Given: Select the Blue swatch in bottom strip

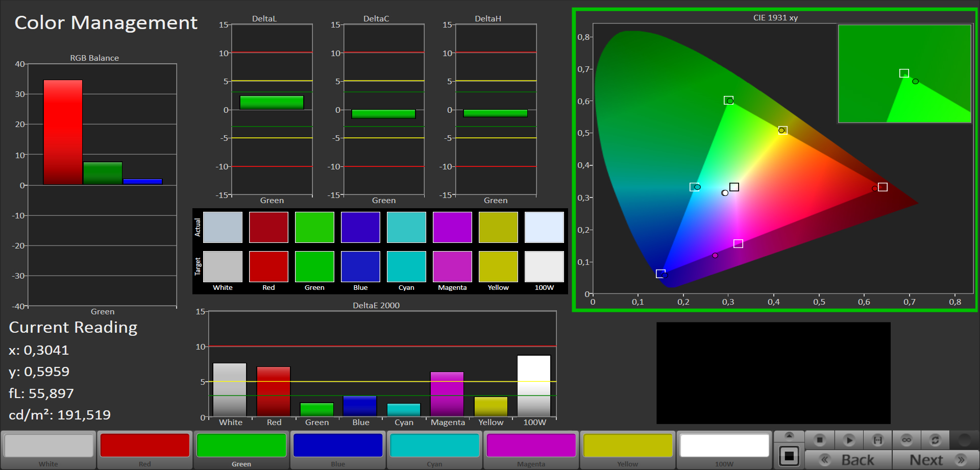Looking at the screenshot, I should [338, 446].
